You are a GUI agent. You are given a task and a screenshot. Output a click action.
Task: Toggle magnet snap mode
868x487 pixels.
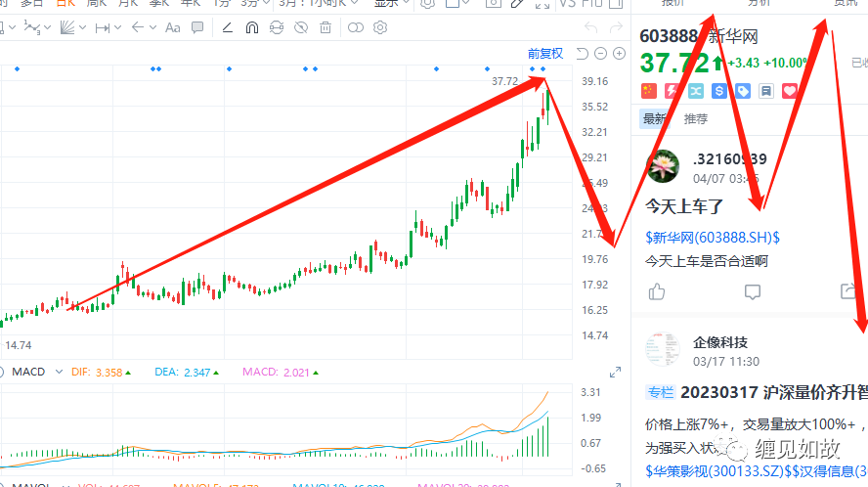coord(252,27)
